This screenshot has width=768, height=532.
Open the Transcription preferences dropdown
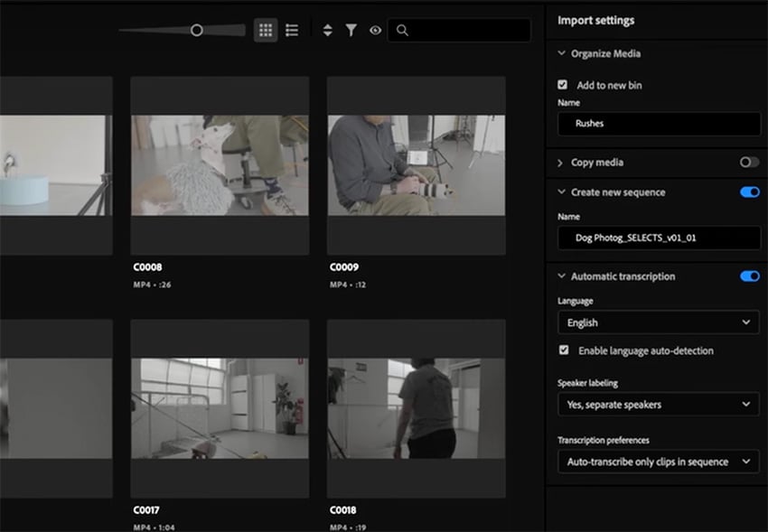pos(658,462)
